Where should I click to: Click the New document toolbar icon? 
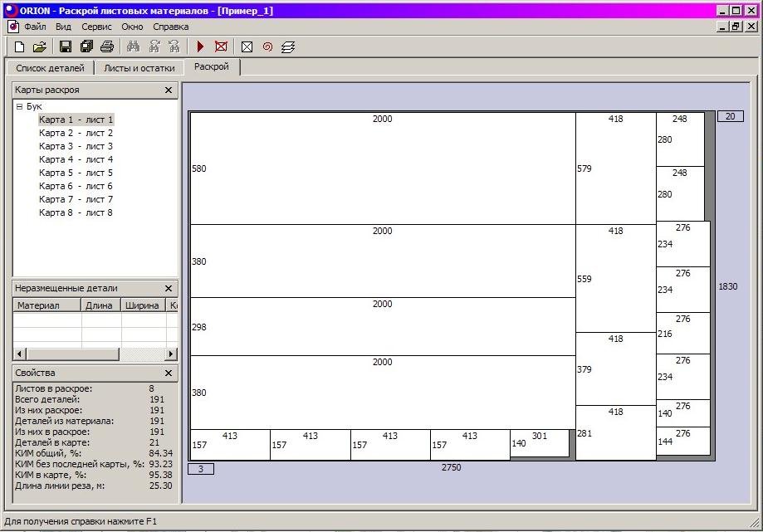click(20, 47)
